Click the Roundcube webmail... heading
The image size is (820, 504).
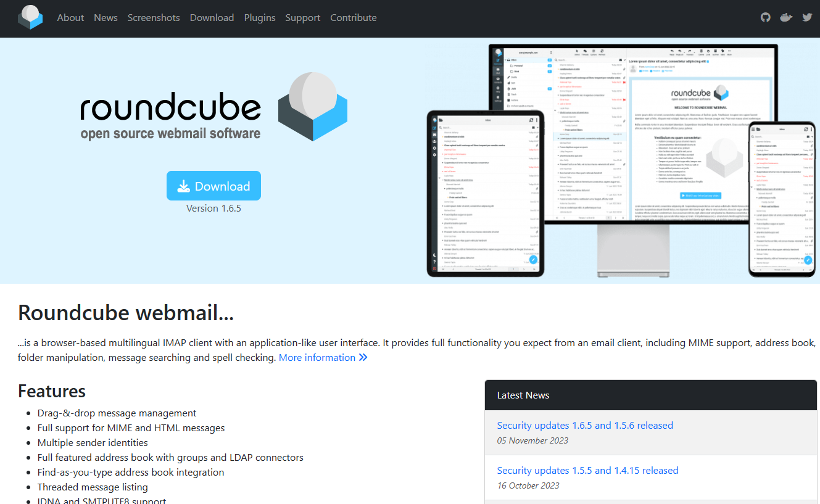[126, 313]
